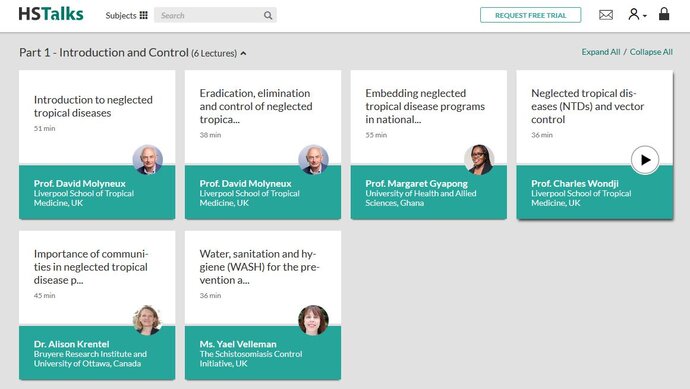Viewport: 690px width, 389px height.
Task: Click the padlock icon in header
Action: 664,14
